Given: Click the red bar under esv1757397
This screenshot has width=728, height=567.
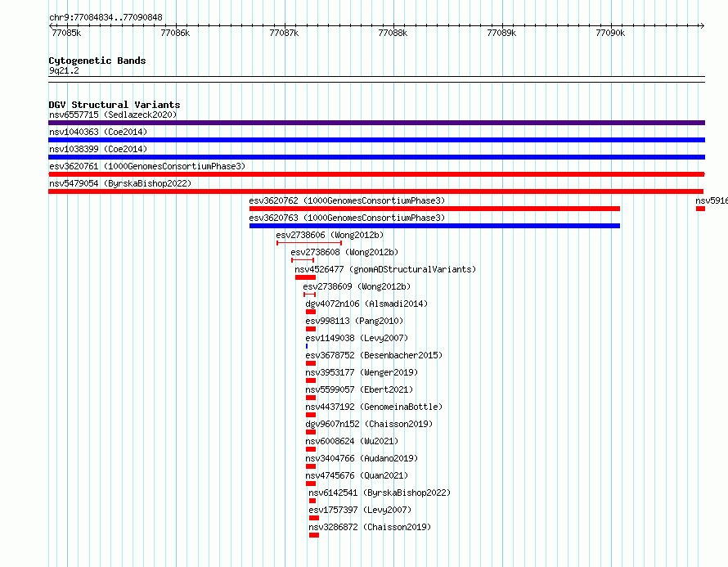Looking at the screenshot, I should 314,518.
